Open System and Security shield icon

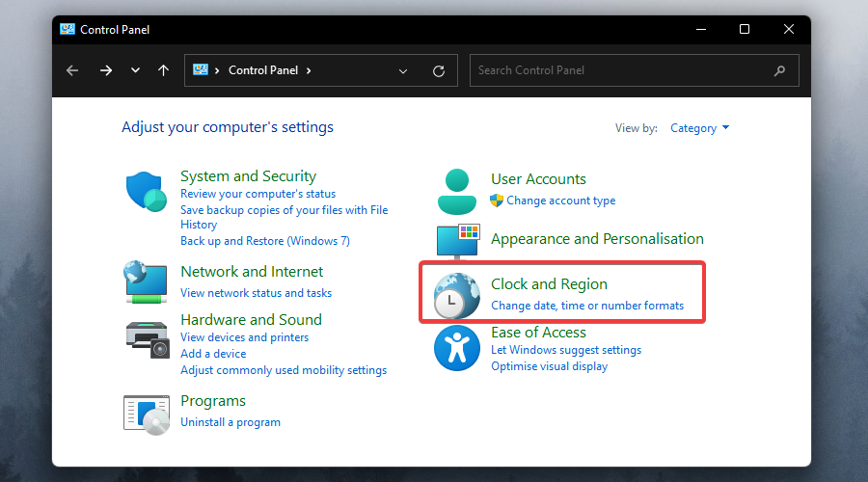coord(147,192)
